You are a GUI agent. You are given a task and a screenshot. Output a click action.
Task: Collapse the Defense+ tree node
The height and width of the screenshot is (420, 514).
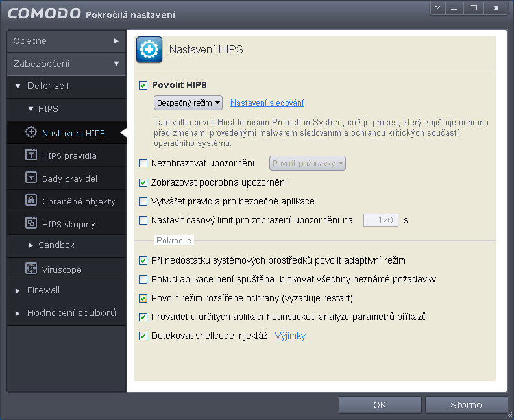click(18, 86)
